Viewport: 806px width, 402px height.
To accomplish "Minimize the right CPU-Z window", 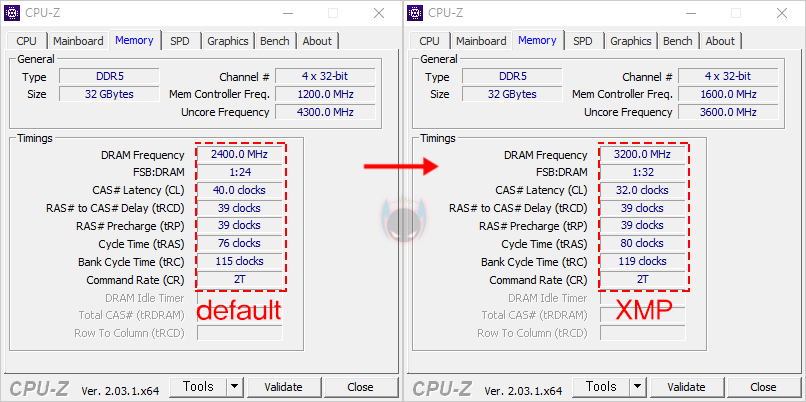I will point(689,13).
